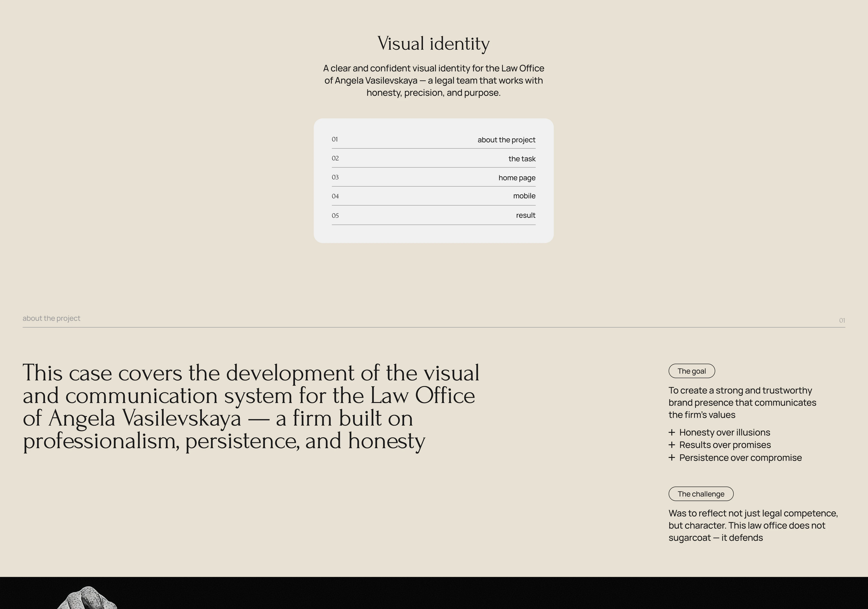Click the 'Visual identity' heading
The width and height of the screenshot is (868, 609).
[x=433, y=43]
